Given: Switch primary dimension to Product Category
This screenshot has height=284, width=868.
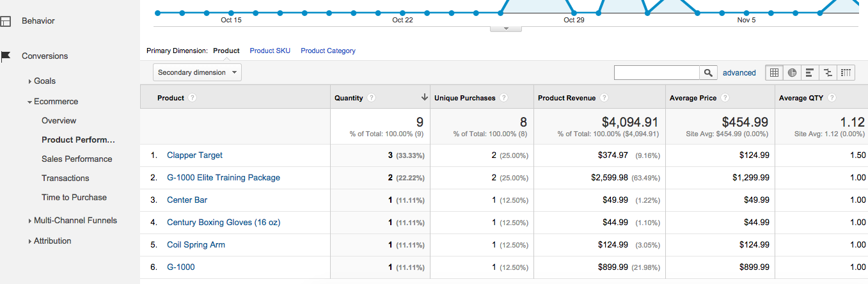Looking at the screenshot, I should [328, 51].
